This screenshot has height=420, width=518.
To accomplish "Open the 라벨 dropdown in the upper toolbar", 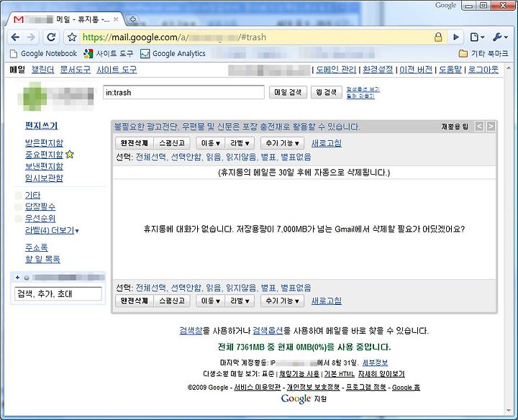I will click(x=240, y=143).
